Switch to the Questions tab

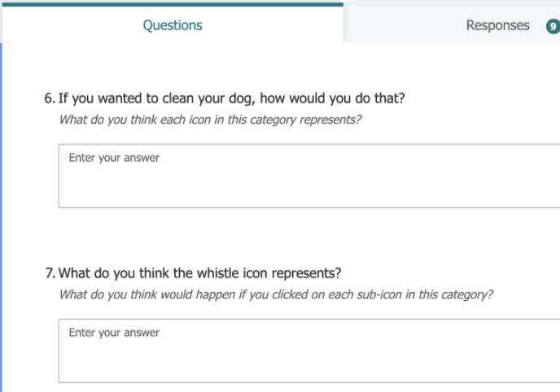coord(173,25)
